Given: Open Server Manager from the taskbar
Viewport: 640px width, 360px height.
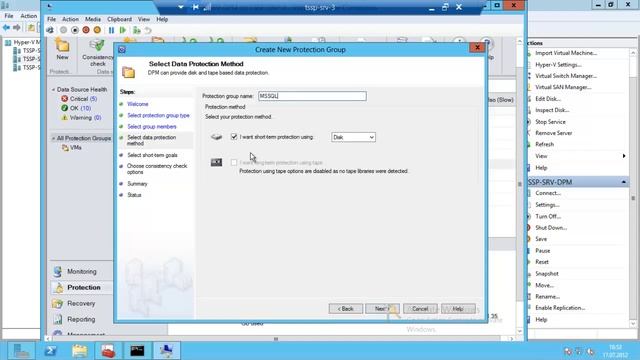Looking at the screenshot, I should pyautogui.click(x=21, y=351).
